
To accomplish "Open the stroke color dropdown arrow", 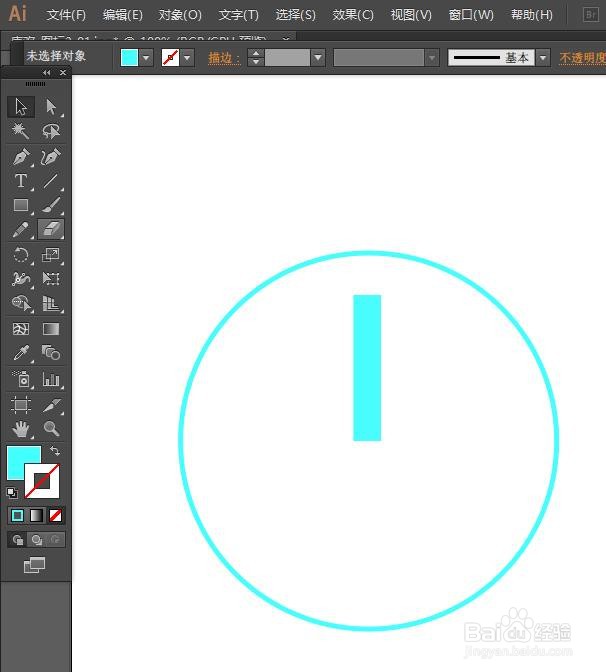I will (187, 57).
